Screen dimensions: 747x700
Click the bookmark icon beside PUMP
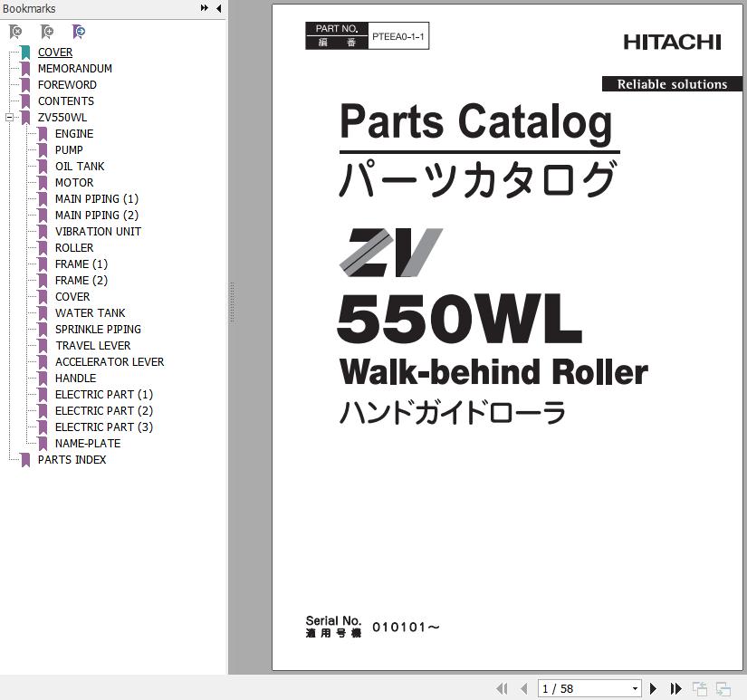(43, 150)
